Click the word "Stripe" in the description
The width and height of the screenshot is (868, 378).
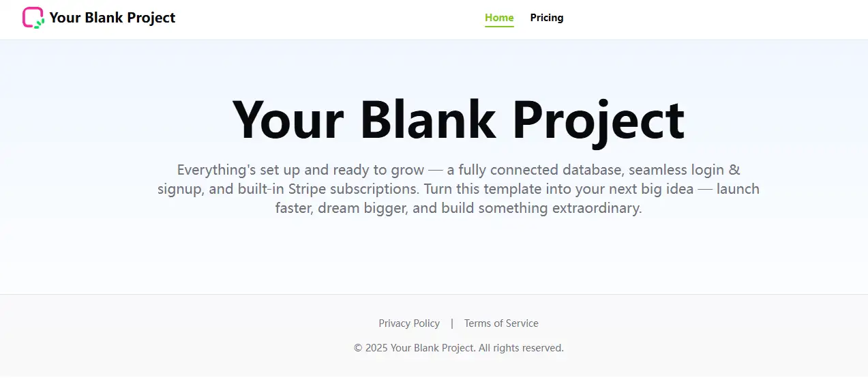click(310, 189)
